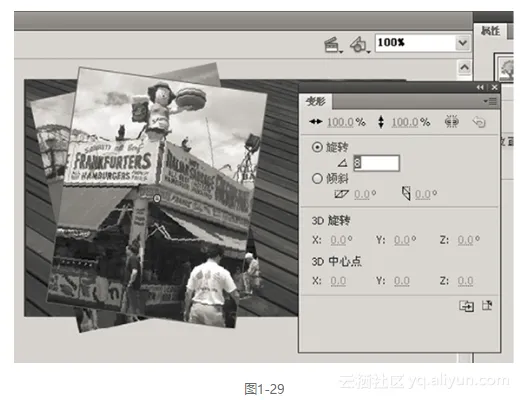Collapse the Transform panel to icons
The width and height of the screenshot is (520, 400).
tap(480, 87)
